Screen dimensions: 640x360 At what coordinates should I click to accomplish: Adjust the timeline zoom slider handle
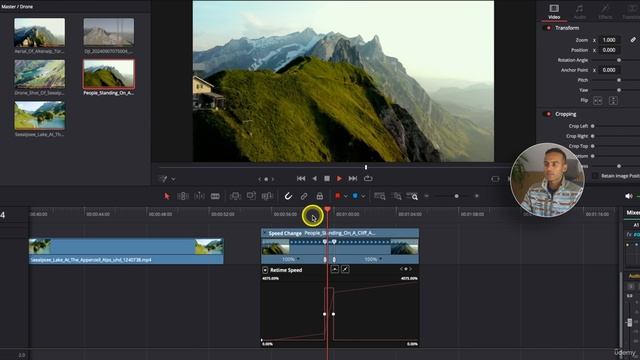point(456,196)
